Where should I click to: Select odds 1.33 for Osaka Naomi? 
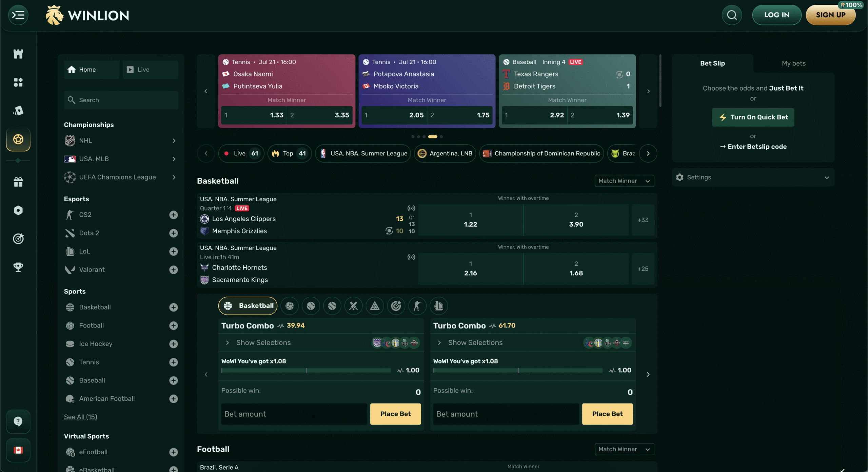[254, 115]
